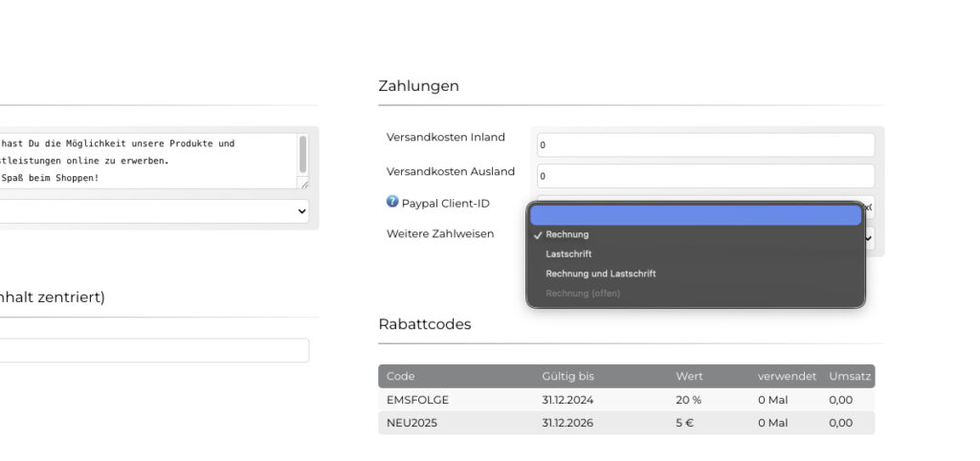Click the Rabattcodes section heading
This screenshot has width=980, height=461.
[425, 324]
